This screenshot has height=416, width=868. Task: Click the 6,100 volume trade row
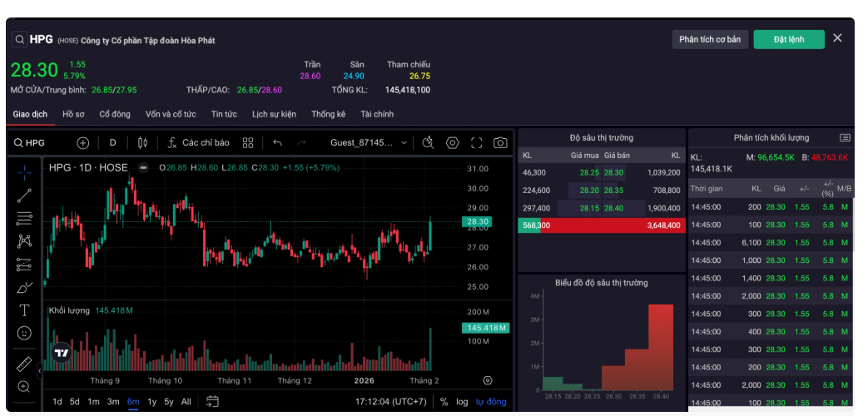point(770,242)
